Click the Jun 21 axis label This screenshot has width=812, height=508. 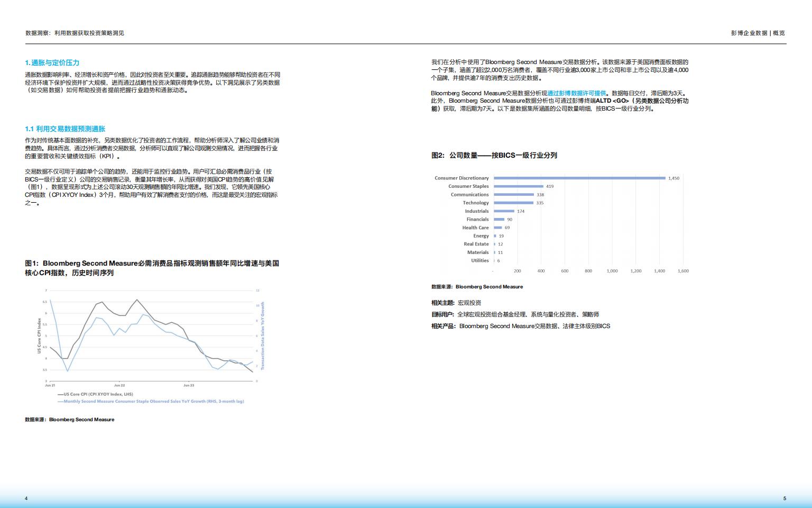tap(50, 385)
